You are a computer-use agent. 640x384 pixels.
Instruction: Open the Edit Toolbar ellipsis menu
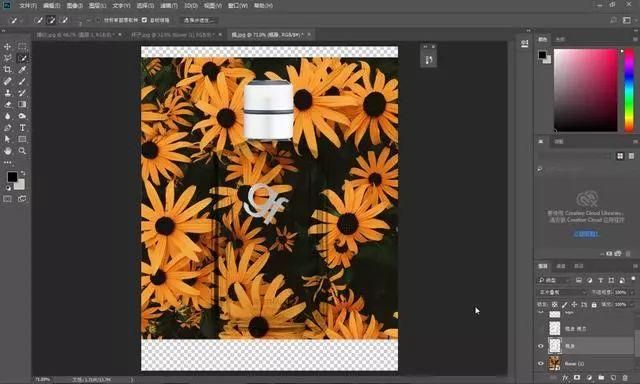click(x=7, y=162)
